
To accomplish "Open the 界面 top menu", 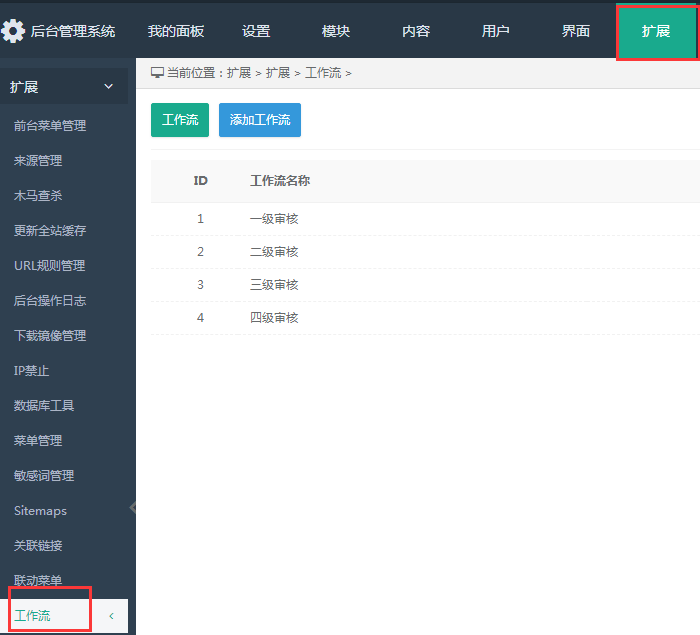I will click(x=576, y=31).
